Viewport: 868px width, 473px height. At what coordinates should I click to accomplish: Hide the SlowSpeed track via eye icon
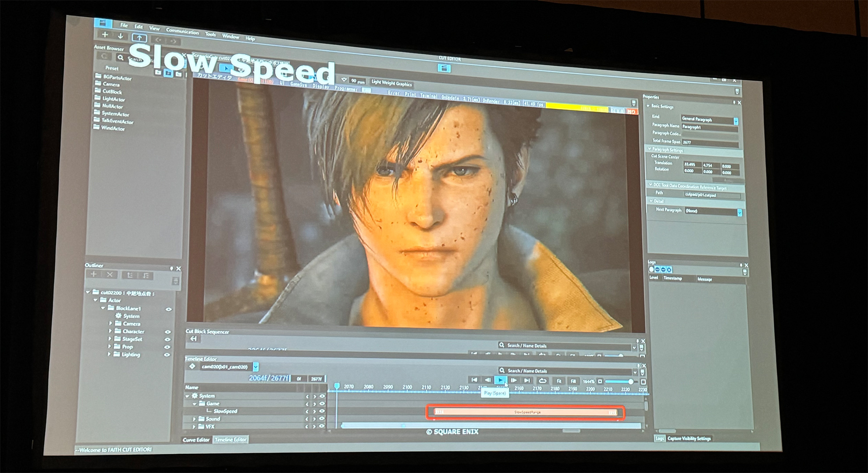tap(322, 411)
